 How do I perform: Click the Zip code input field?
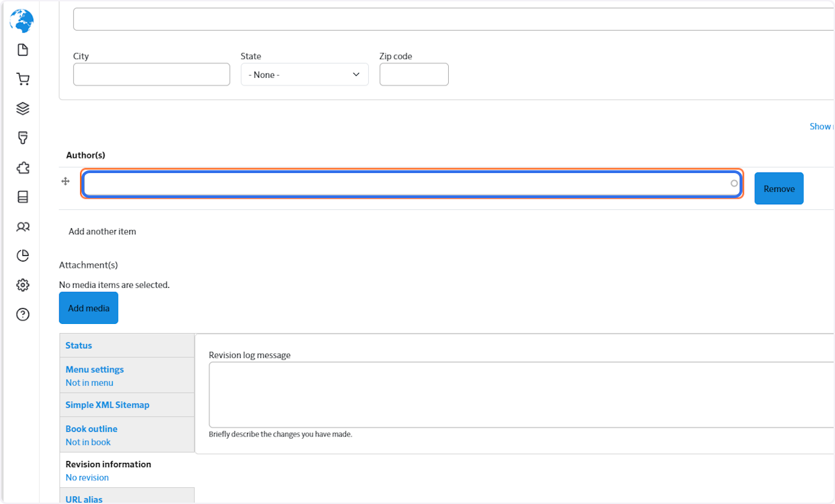[x=414, y=74]
